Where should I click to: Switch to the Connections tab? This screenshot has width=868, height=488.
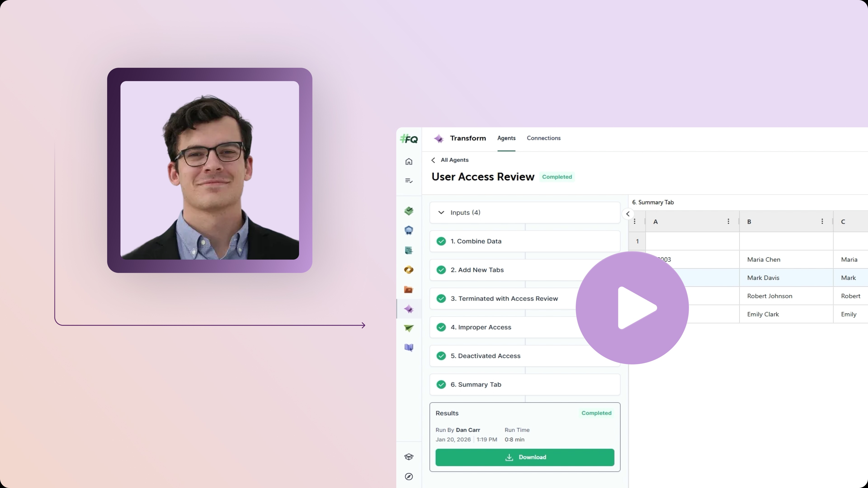[543, 138]
